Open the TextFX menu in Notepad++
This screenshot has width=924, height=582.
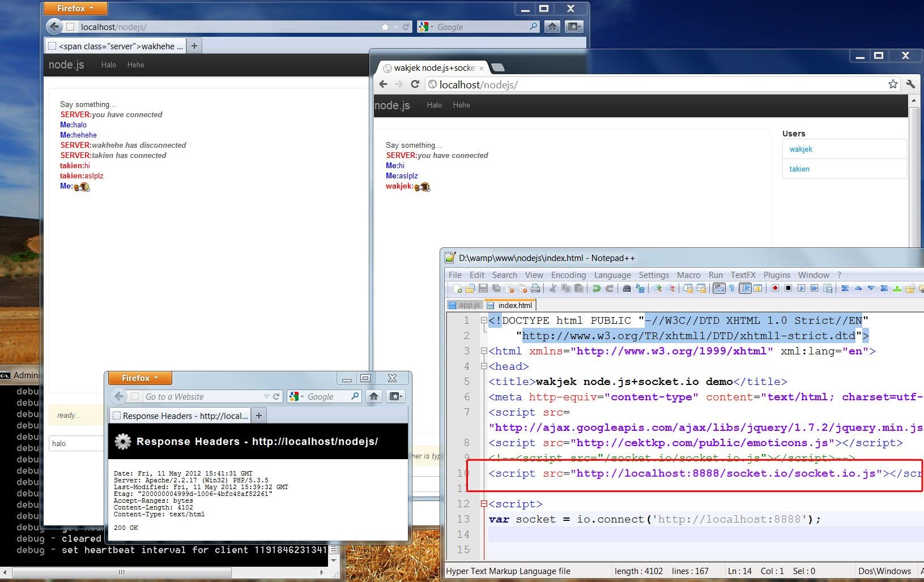click(743, 275)
